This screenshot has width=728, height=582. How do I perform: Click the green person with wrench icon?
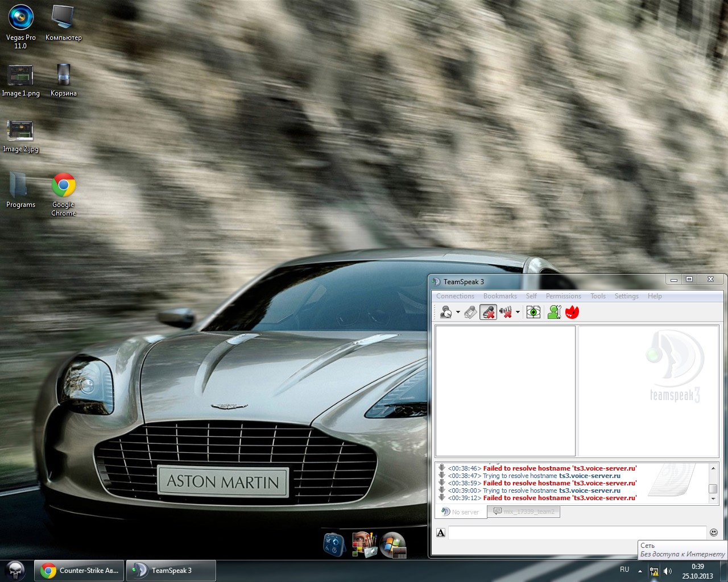point(554,312)
